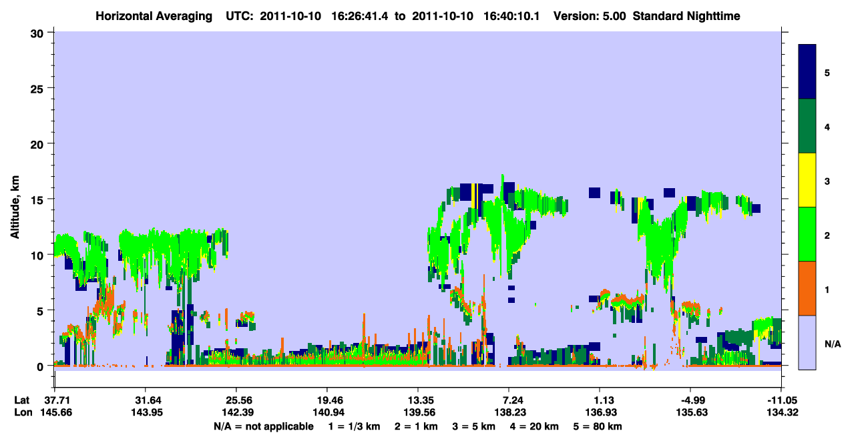Click 'Version: 5.00' in the title
Viewport: 868px width, 445px height.
tap(591, 16)
